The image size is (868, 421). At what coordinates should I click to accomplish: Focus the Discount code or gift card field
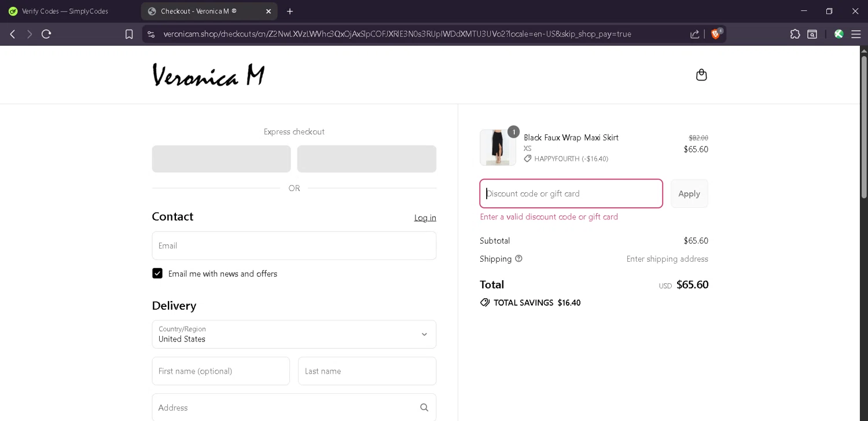571,193
